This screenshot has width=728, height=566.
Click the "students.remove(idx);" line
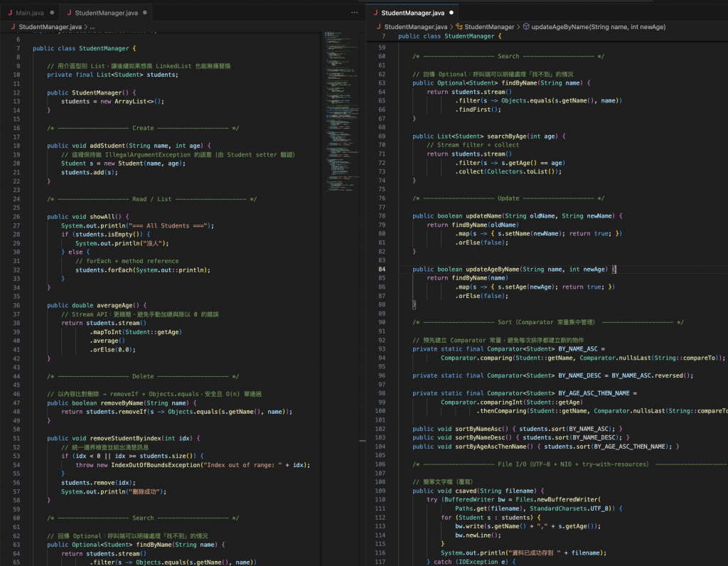[98, 483]
